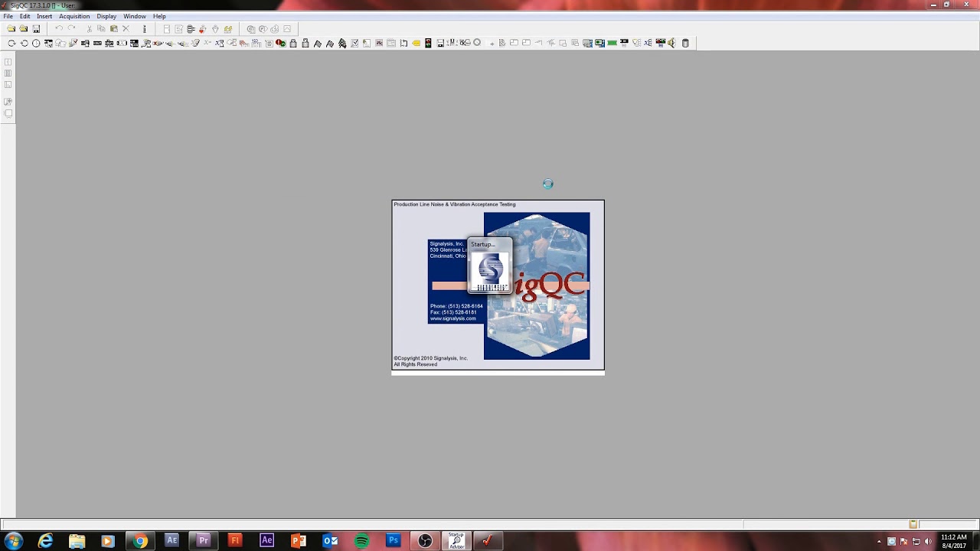Switch to Startup Advisor taskbar button
The height and width of the screenshot is (551, 980).
pyautogui.click(x=456, y=541)
